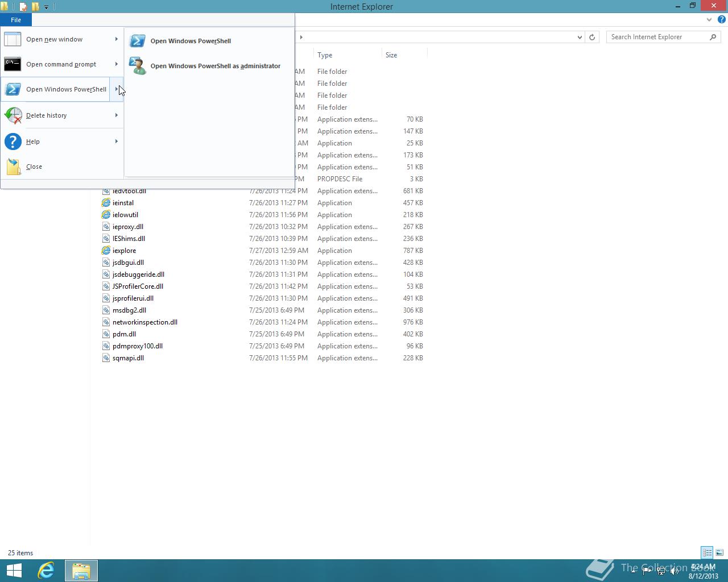The height and width of the screenshot is (582, 728).
Task: Click the sqmapi.dll file icon
Action: (106, 358)
